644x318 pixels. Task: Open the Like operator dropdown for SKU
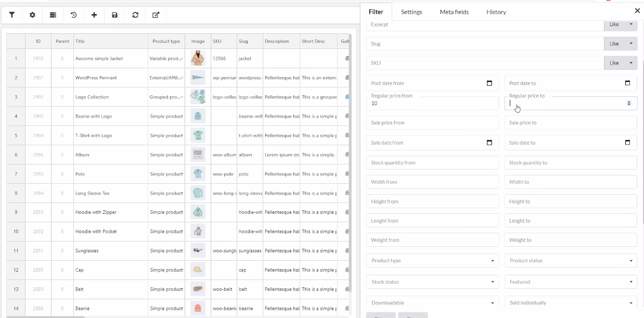click(621, 63)
